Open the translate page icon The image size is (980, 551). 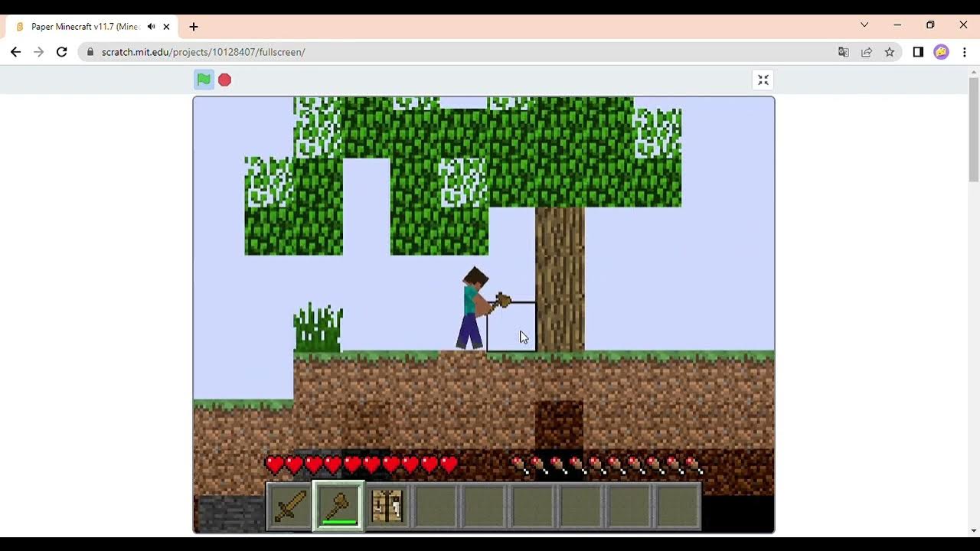pyautogui.click(x=843, y=52)
